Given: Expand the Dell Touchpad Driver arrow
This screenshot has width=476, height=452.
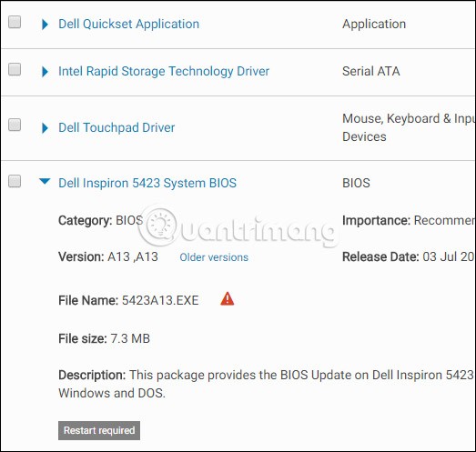Looking at the screenshot, I should pos(45,128).
